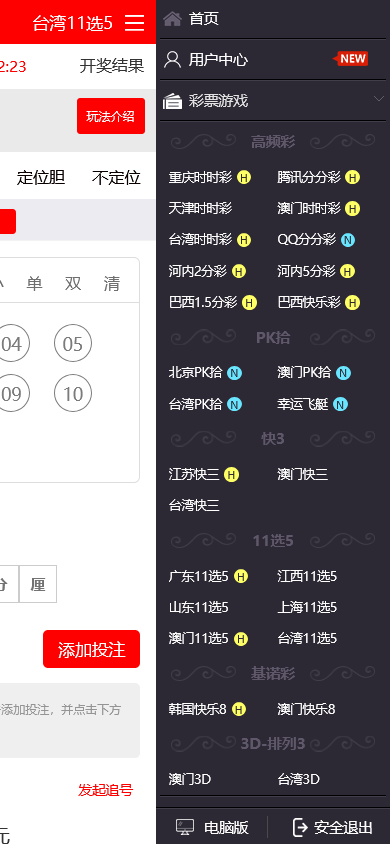Open 幸运飞艇 game
Viewport: 390px width, 844px height.
coord(302,404)
